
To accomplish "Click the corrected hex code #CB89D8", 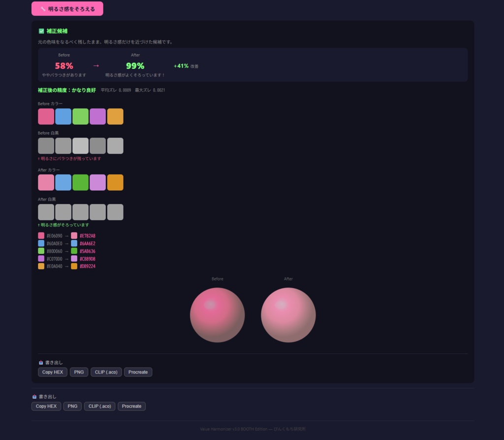I will (88, 259).
